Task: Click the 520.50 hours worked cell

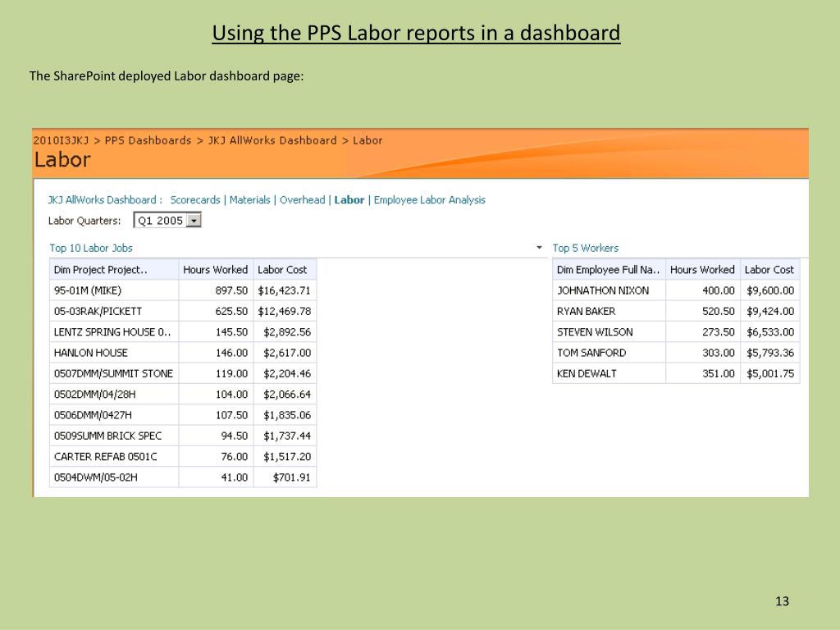Action: pos(703,311)
